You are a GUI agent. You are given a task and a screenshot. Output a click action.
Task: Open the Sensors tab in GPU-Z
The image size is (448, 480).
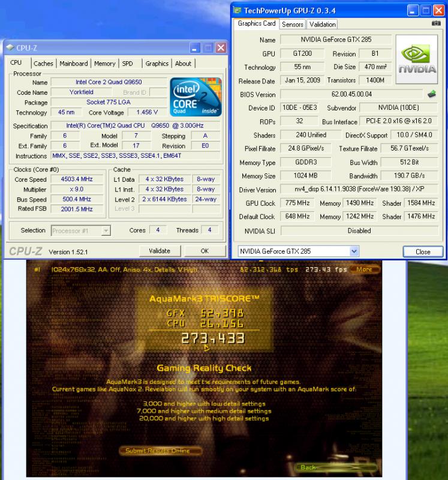(293, 24)
